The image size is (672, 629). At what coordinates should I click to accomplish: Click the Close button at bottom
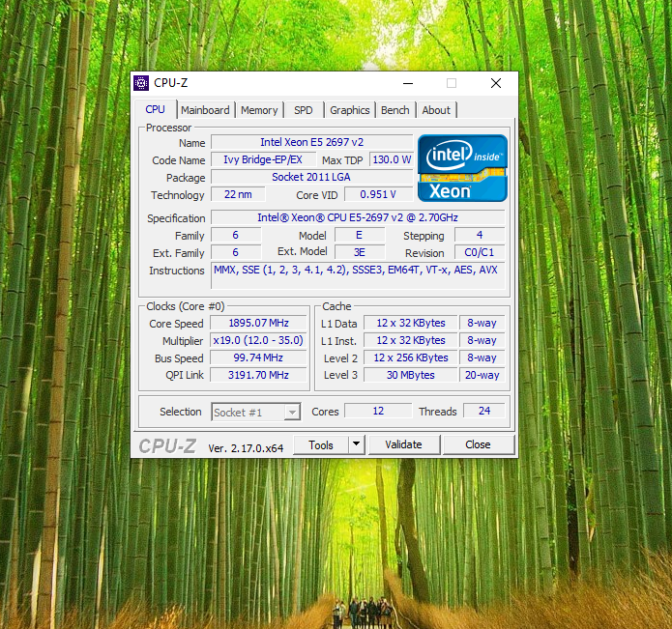(479, 444)
